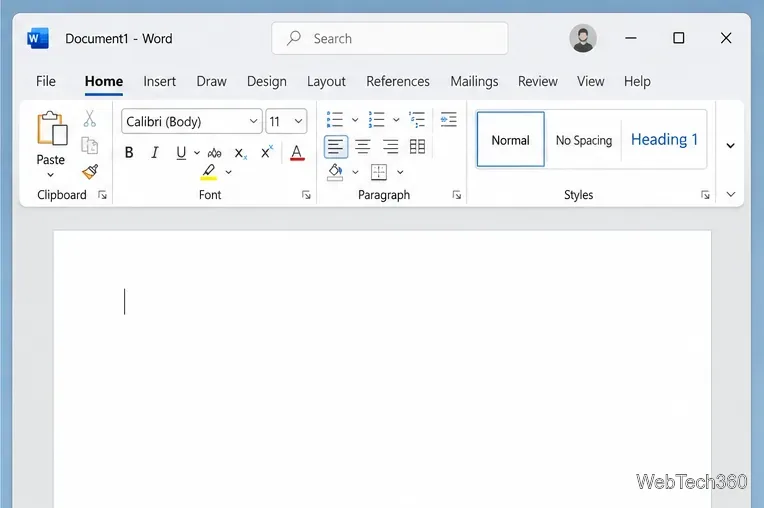Toggle Subscript formatting
The height and width of the screenshot is (508, 764).
[x=240, y=153]
